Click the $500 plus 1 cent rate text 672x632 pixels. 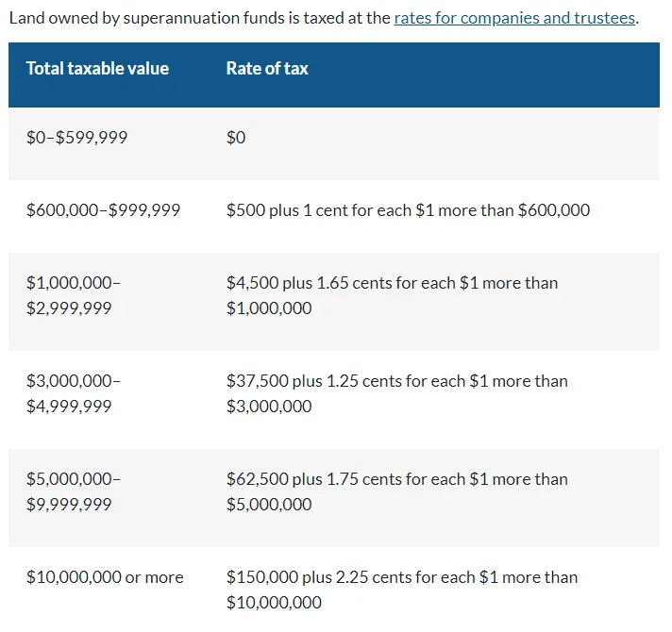tap(408, 210)
